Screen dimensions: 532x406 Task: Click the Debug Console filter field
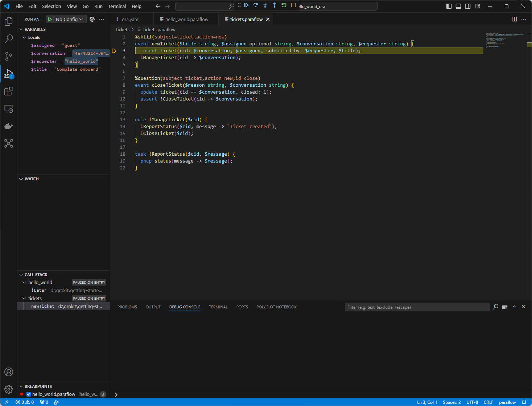click(416, 307)
